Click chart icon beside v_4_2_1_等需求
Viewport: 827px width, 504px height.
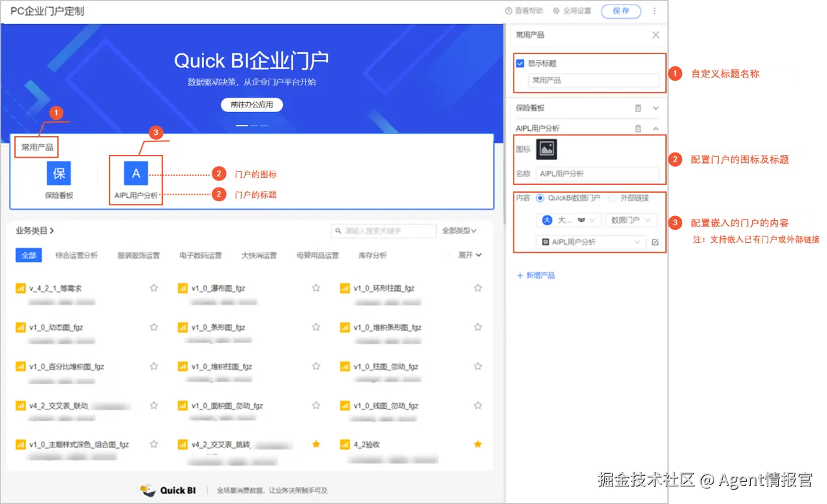[20, 288]
